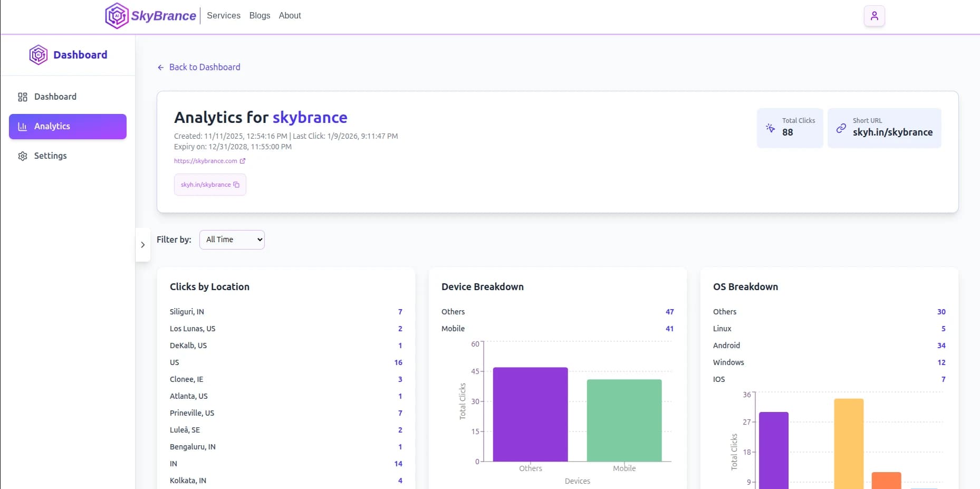Click the Settings gear icon

pyautogui.click(x=23, y=156)
